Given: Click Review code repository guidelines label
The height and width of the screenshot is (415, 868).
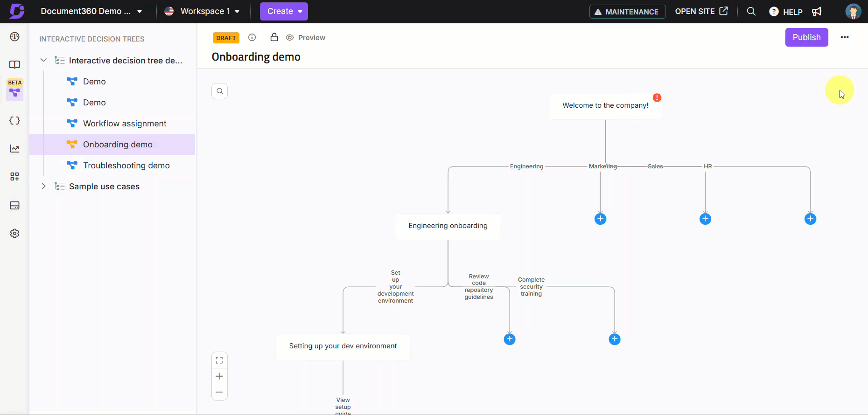Looking at the screenshot, I should click(x=479, y=287).
